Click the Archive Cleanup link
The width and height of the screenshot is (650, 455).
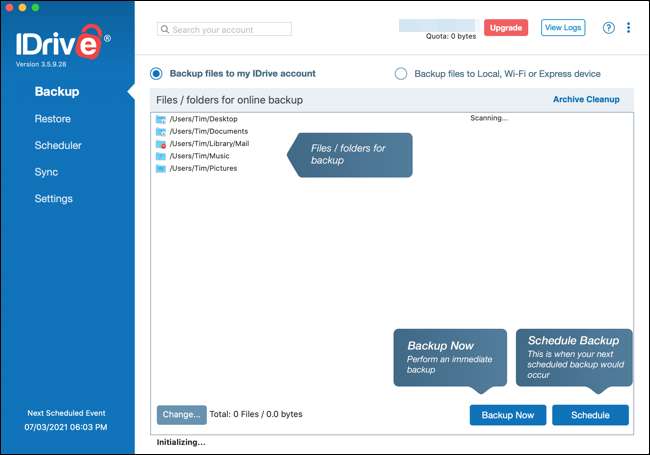(586, 99)
